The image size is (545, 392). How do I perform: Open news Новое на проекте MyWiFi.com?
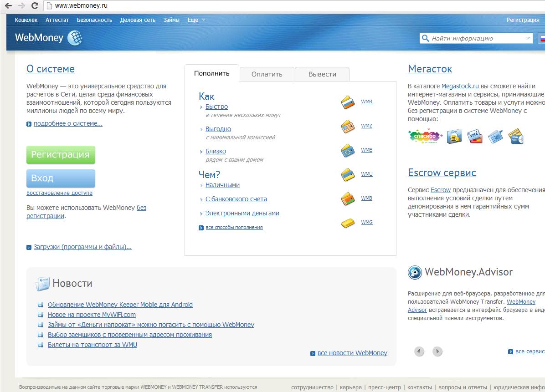92,315
